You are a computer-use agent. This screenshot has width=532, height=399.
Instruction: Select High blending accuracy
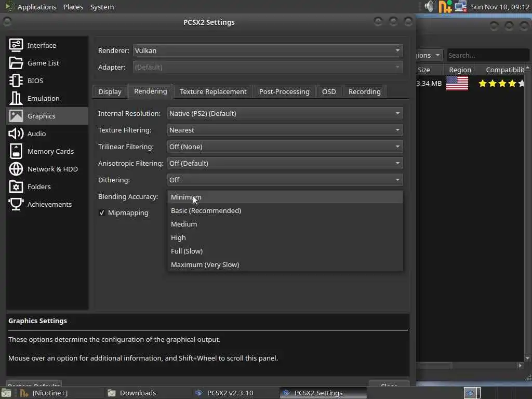(x=285, y=237)
